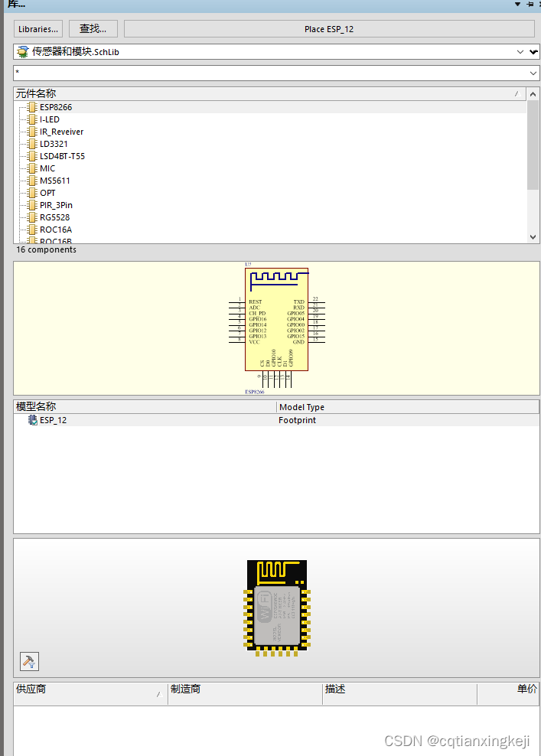Select the IR_Reveiver component
This screenshot has width=541, height=756.
(62, 132)
